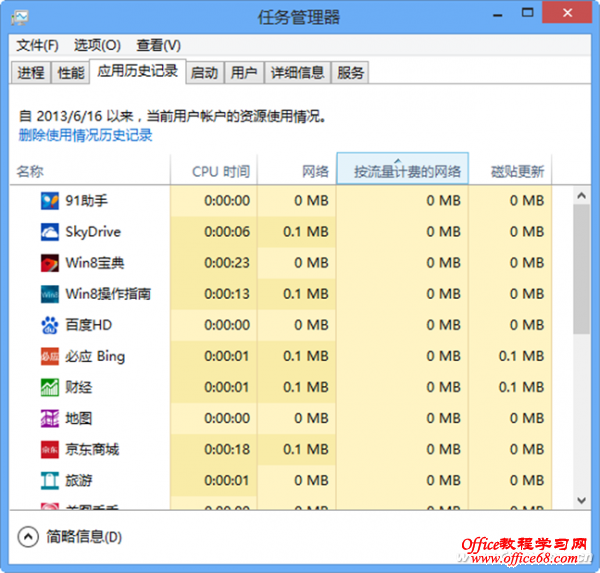Select the 京东商城 row name

(x=92, y=449)
